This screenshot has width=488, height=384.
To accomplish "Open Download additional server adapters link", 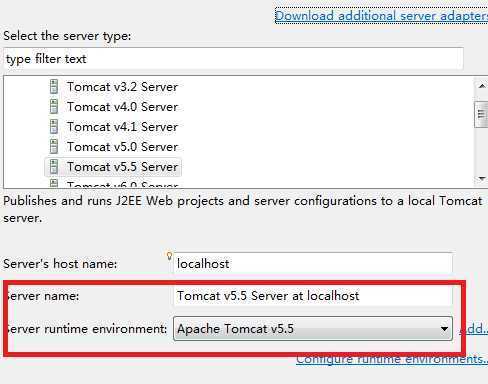I will click(381, 16).
